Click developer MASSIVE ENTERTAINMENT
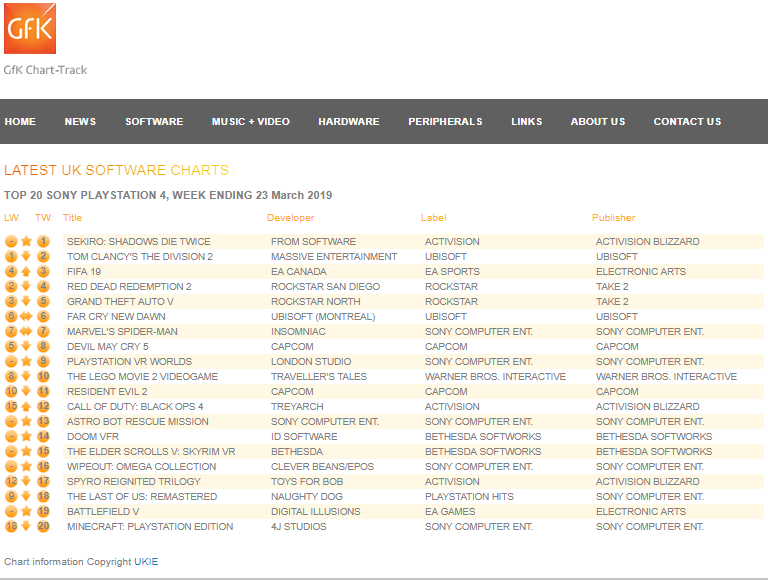The image size is (768, 580). point(334,257)
